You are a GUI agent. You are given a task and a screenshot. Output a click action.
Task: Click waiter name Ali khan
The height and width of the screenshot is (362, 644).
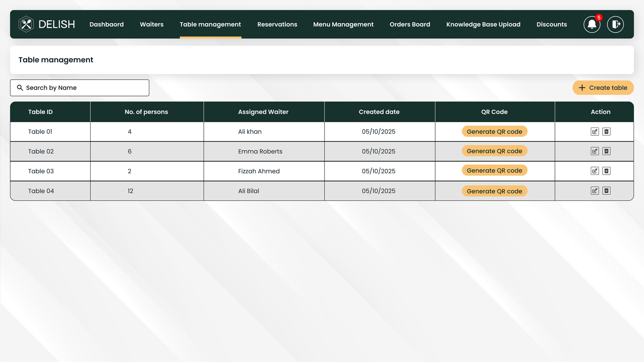[250, 132]
